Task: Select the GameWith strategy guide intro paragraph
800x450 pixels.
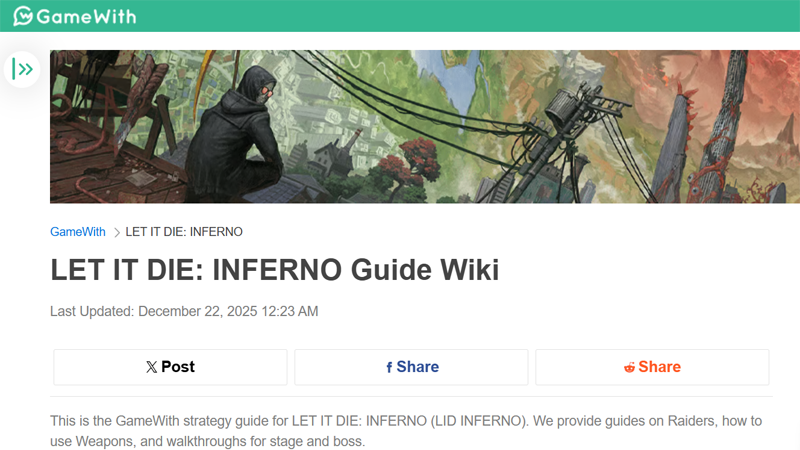Action: coord(406,431)
